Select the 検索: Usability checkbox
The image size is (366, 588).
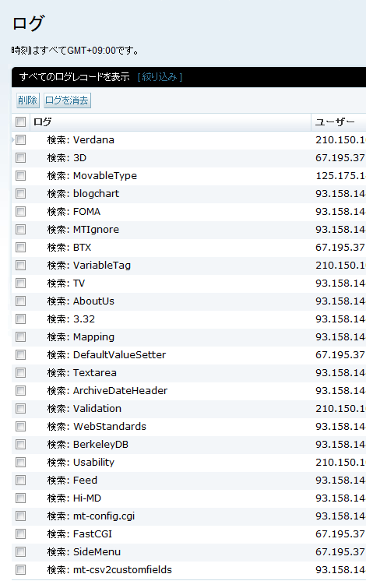[20, 463]
